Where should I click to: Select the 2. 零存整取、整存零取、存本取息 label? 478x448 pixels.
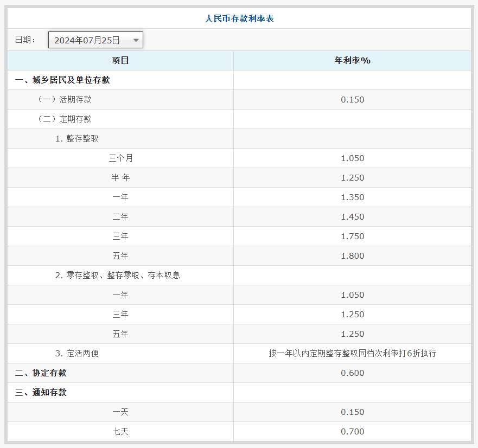pyautogui.click(x=117, y=275)
